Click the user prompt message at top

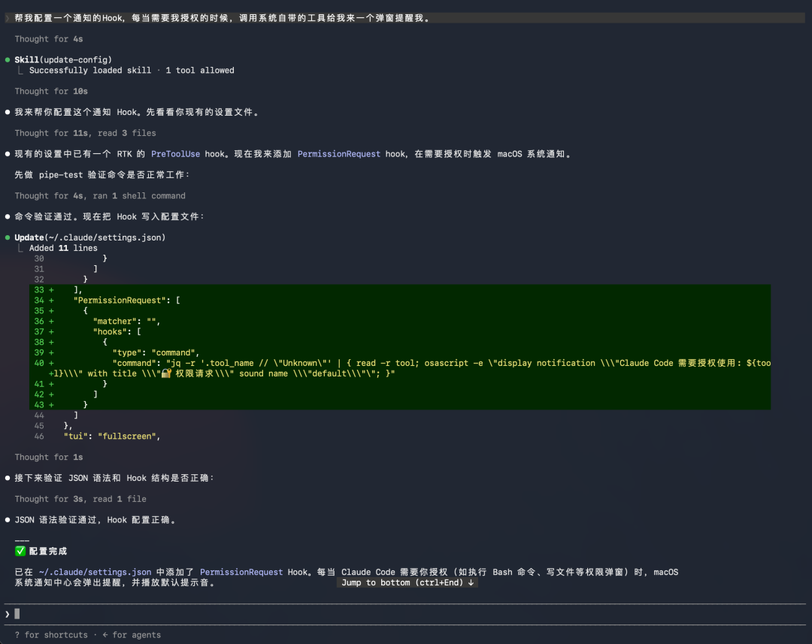point(405,18)
